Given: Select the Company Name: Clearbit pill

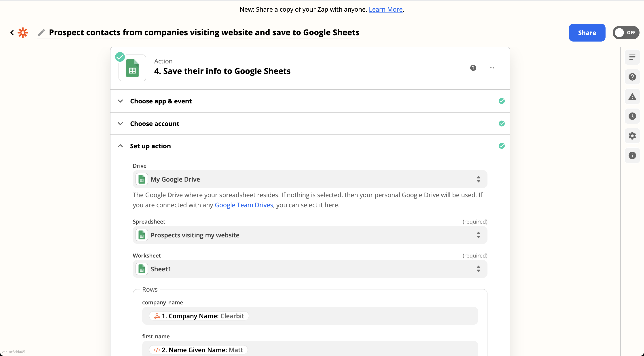Looking at the screenshot, I should 199,316.
